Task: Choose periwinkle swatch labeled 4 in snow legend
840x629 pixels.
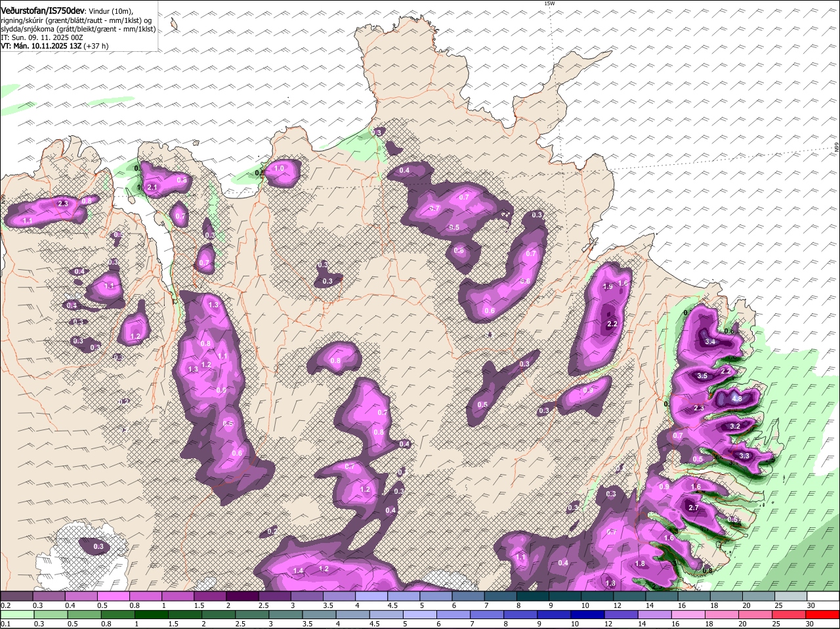Action: pos(371,596)
